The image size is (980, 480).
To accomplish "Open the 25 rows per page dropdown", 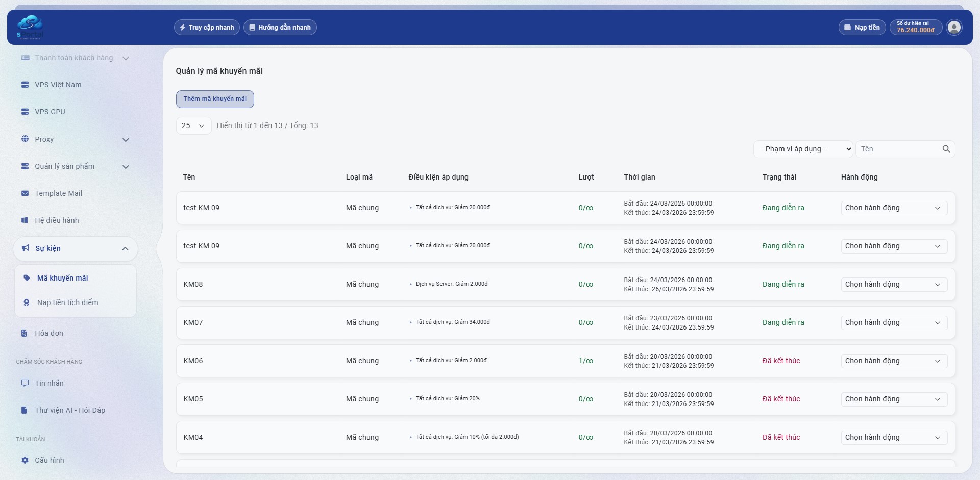I will click(193, 125).
